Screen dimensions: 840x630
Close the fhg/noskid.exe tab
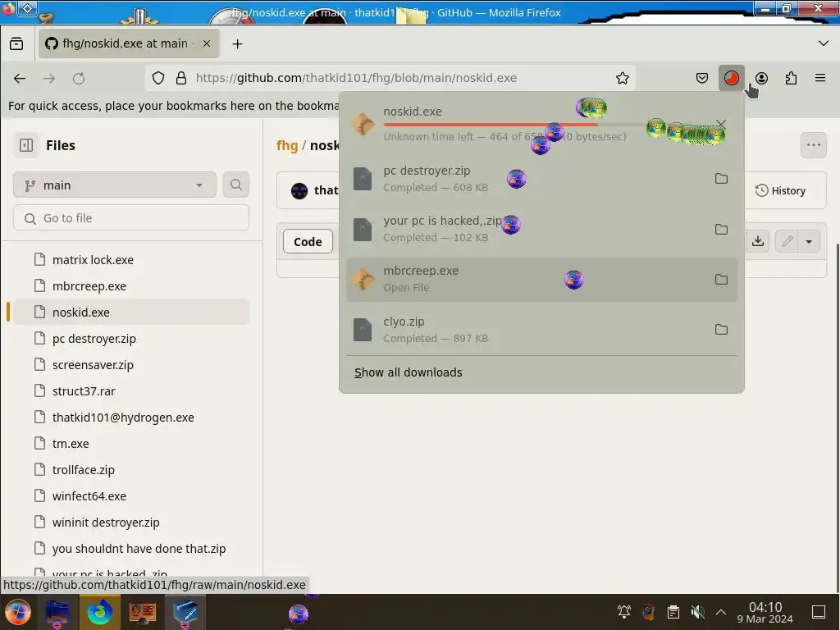pyautogui.click(x=207, y=44)
